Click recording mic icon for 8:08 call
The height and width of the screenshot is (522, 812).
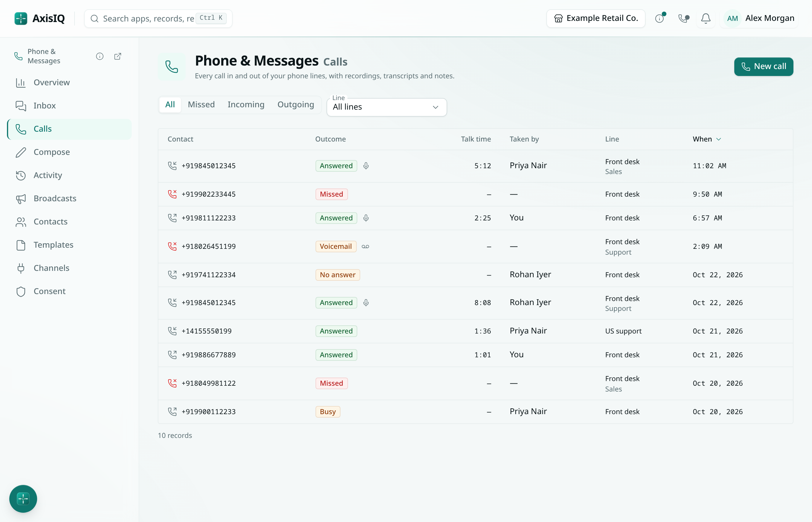(366, 303)
